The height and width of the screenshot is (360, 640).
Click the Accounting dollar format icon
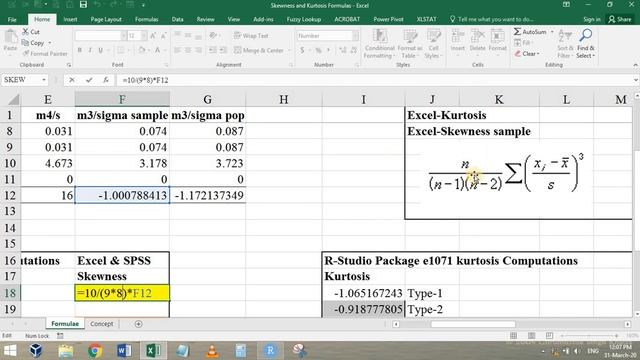(302, 50)
